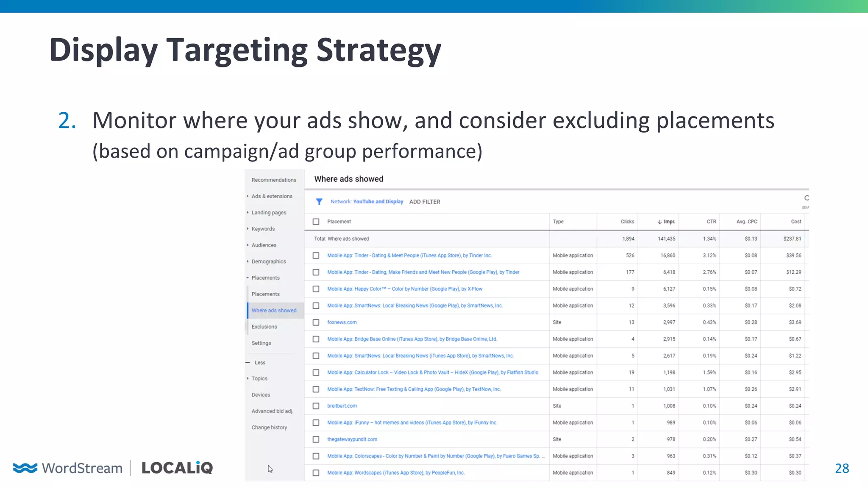Expand the Audiences sidebar section

(248, 245)
